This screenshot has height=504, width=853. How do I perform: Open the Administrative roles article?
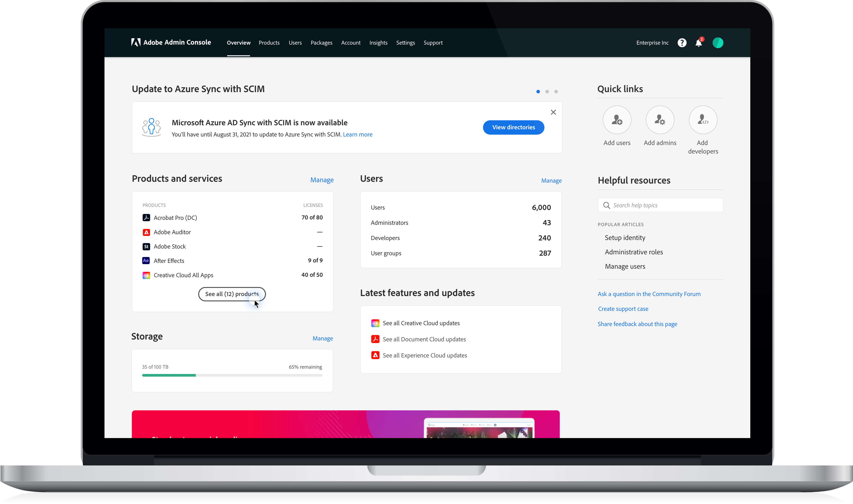point(634,252)
